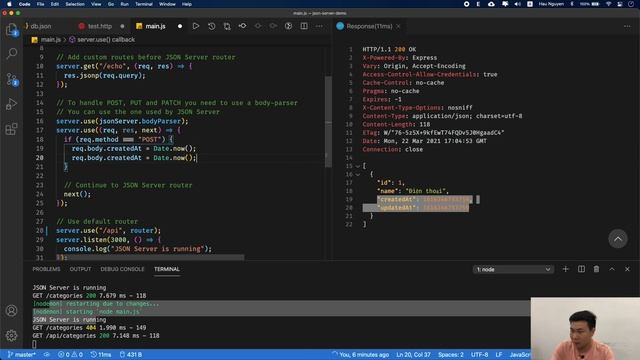
Task: Open the Go menu
Action: 111,4
